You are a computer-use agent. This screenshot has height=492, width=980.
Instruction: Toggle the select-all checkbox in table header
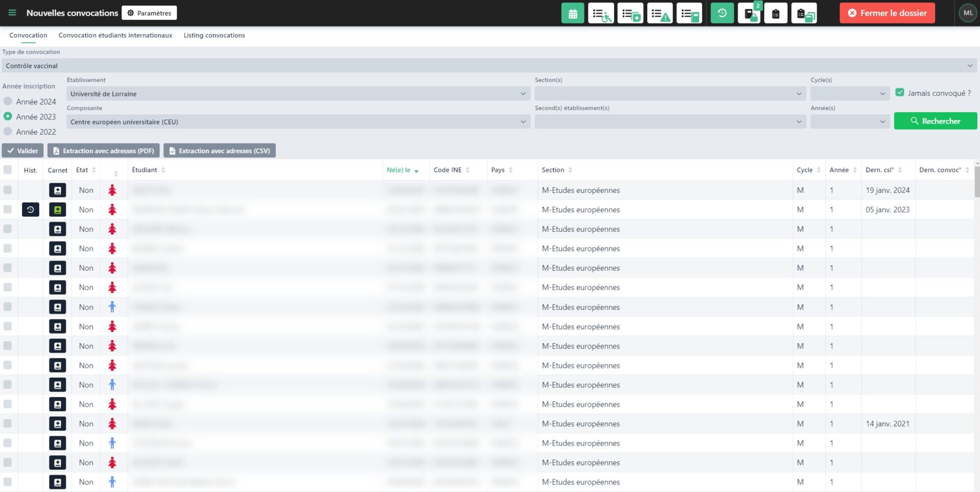tap(8, 170)
